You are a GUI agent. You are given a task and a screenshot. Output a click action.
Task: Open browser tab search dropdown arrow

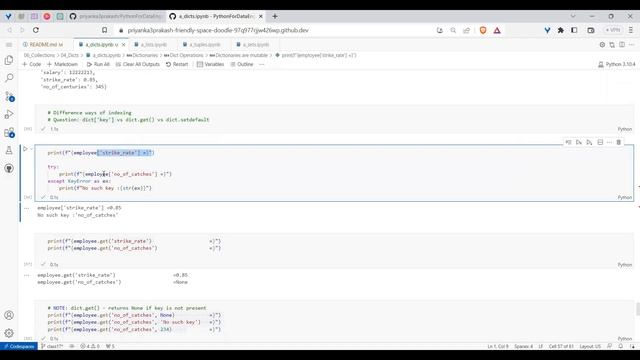(573, 16)
